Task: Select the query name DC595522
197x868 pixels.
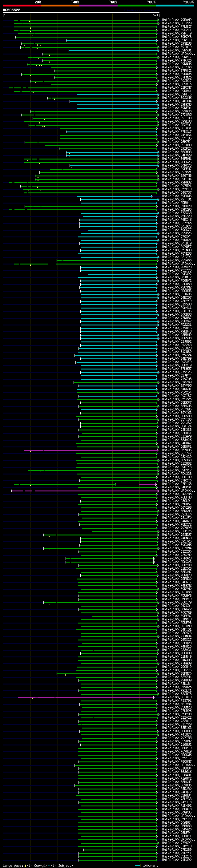Action: (x=11, y=10)
